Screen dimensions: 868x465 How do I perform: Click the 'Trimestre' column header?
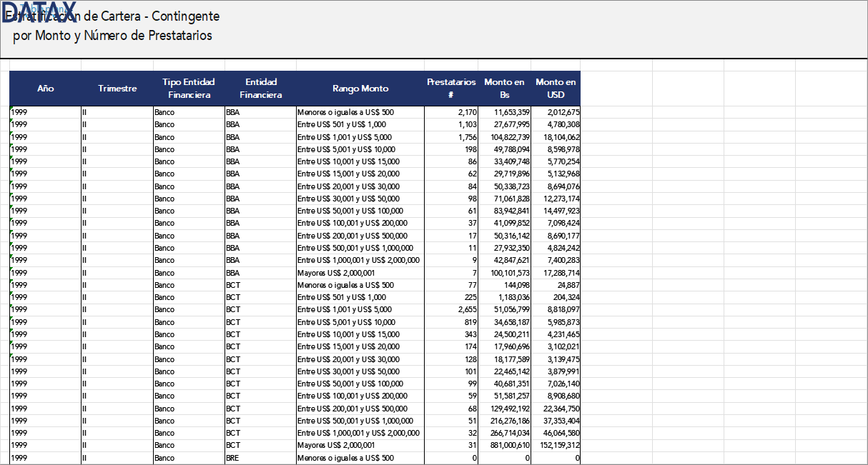pos(117,89)
